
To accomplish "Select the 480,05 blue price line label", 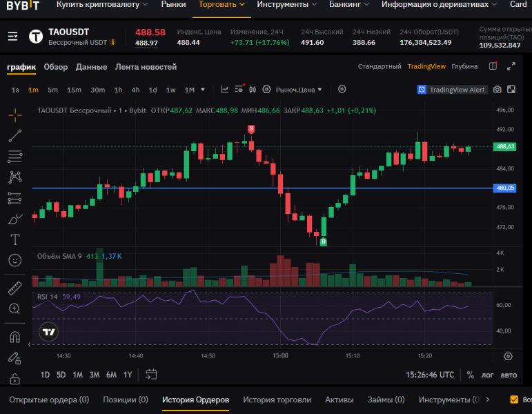I will point(505,188).
